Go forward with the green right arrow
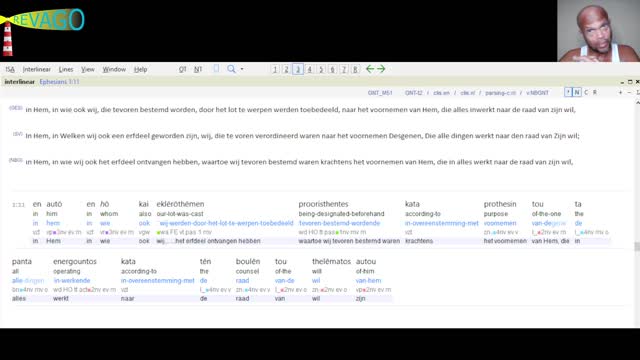Viewport: 640px width, 360px height. click(x=381, y=69)
